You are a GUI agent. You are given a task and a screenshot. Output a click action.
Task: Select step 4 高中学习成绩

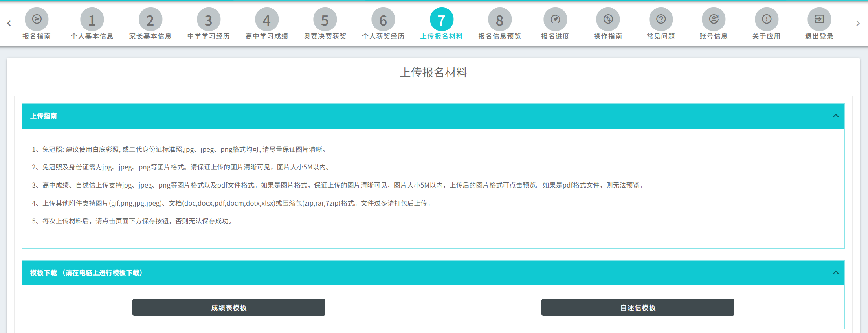pos(266,20)
